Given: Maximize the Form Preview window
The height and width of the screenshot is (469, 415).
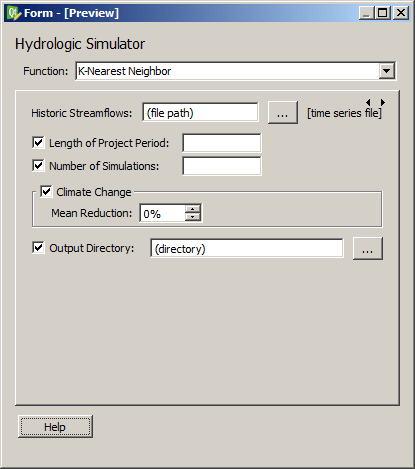Looking at the screenshot, I should pos(383,13).
